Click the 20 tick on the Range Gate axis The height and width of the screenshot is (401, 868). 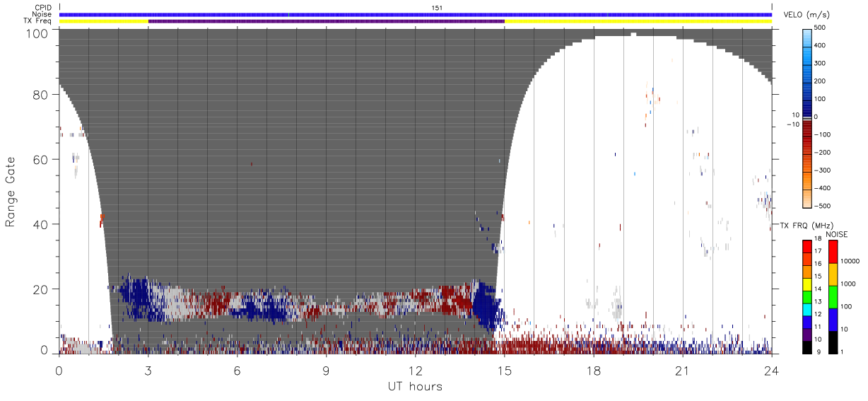[41, 289]
